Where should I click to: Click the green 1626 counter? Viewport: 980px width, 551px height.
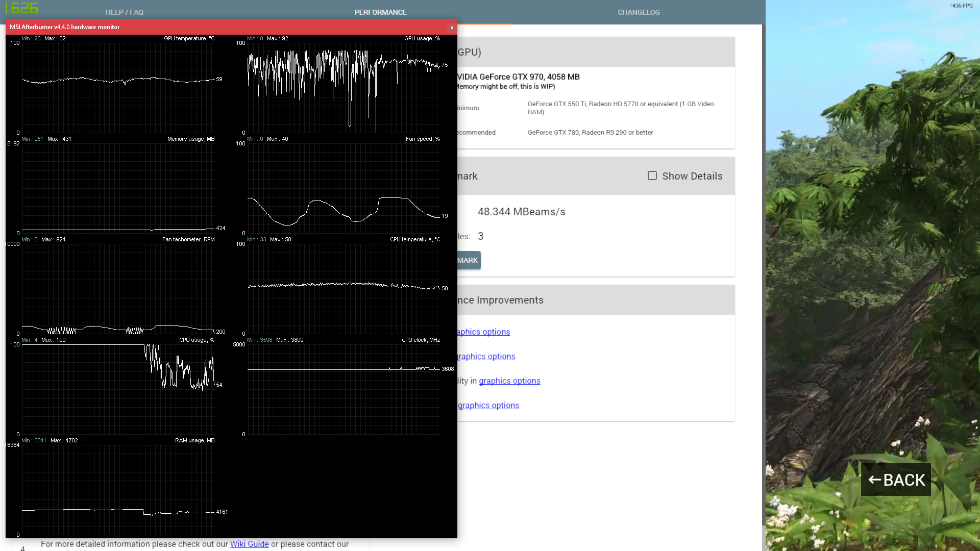(x=21, y=8)
